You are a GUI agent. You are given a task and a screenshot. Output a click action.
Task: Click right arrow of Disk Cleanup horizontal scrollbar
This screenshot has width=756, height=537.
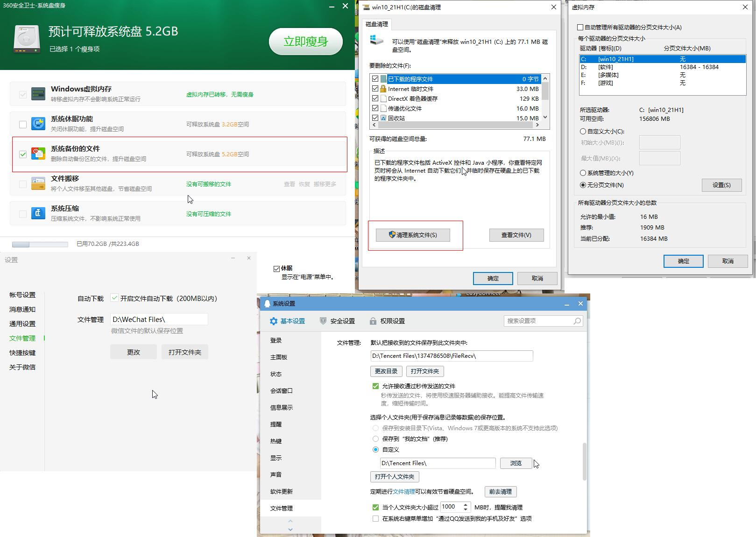537,125
